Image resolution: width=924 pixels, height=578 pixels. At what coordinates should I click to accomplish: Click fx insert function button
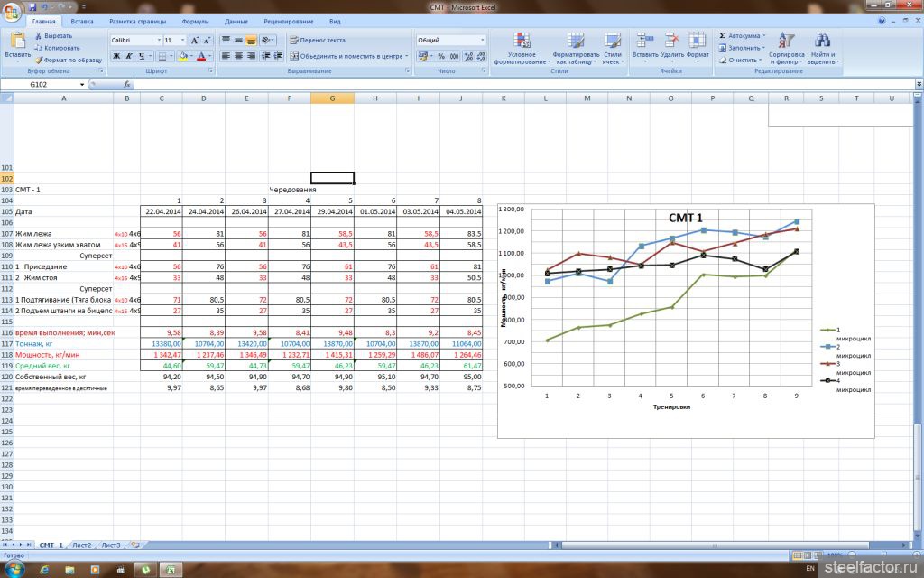(126, 84)
